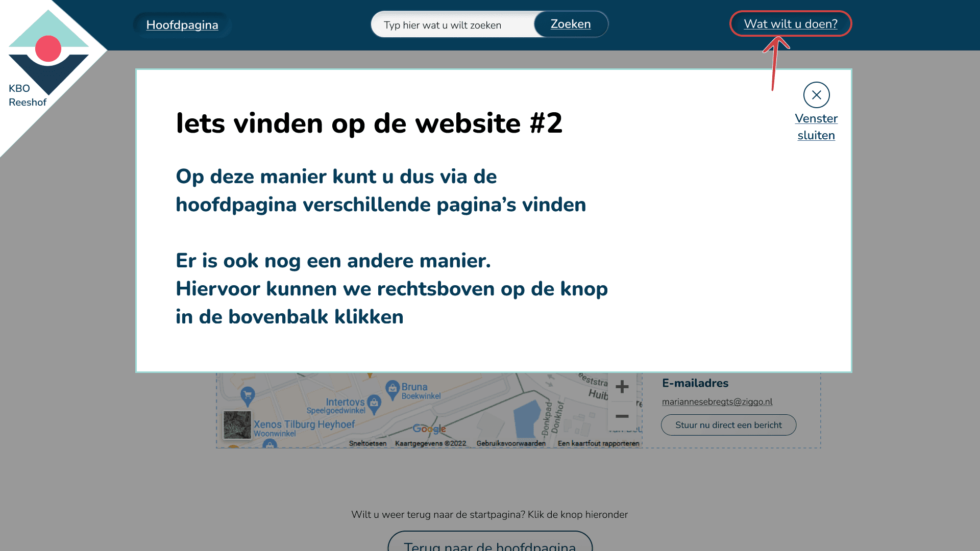Select the Hoofdpagina tab

[182, 24]
